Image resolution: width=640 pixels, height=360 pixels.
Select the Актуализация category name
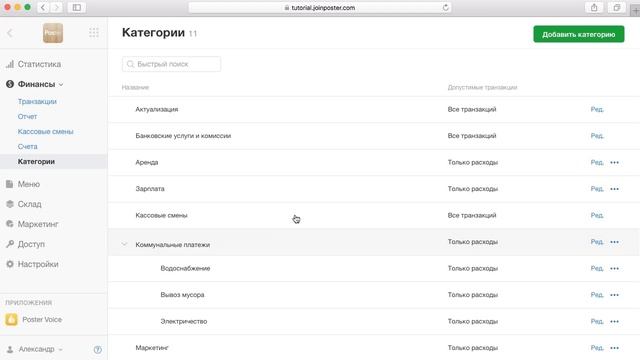[157, 109]
